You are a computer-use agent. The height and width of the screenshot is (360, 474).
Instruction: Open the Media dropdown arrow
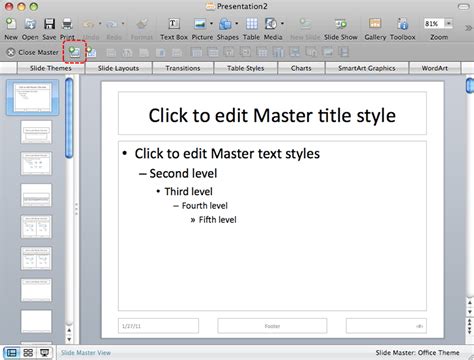(x=282, y=24)
